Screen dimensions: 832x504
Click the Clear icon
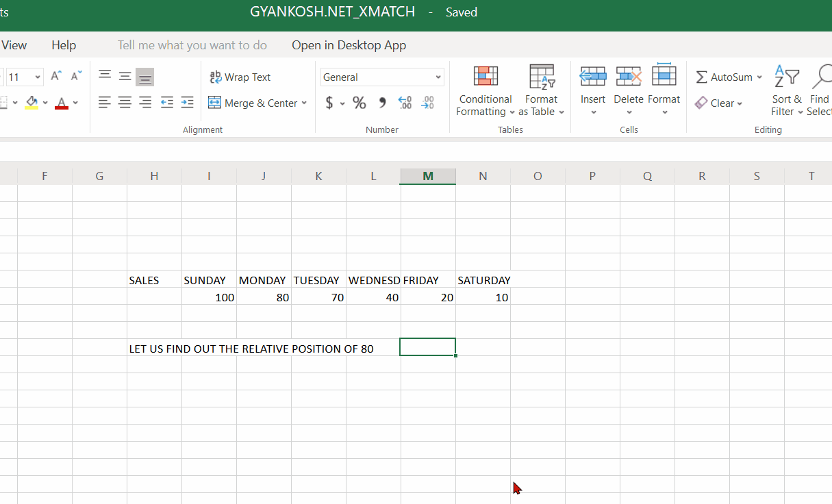point(719,103)
